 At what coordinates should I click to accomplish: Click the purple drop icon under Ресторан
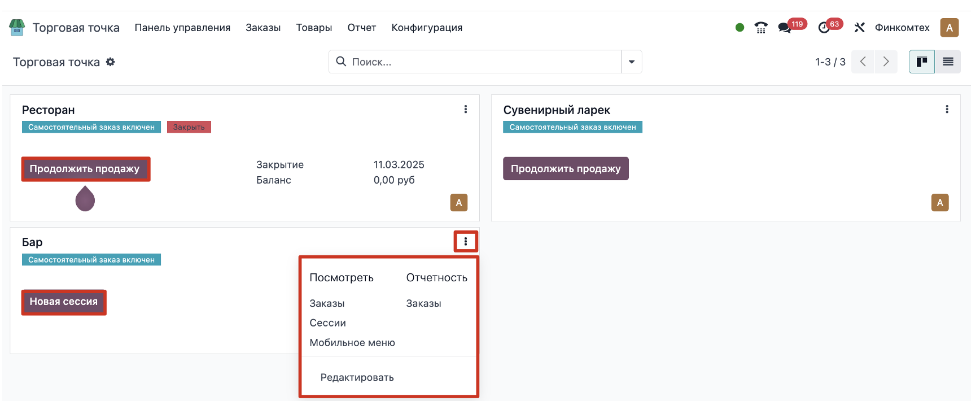pyautogui.click(x=85, y=199)
